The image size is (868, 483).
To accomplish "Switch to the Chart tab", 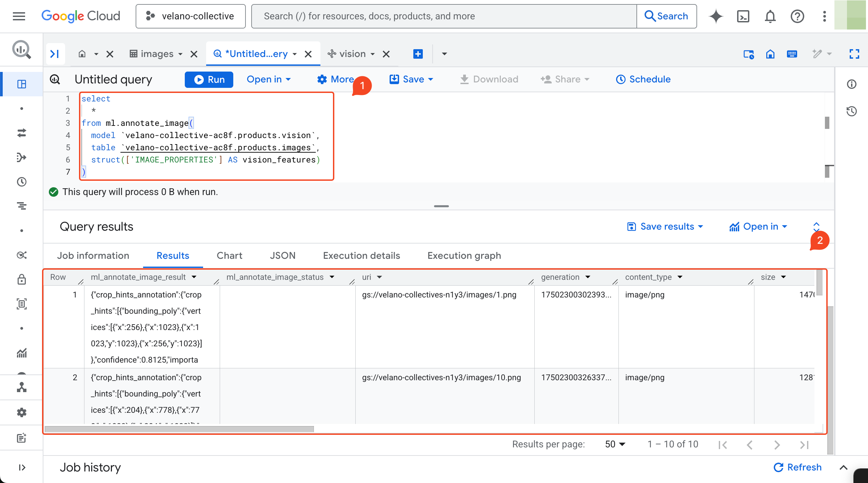I will pos(230,255).
